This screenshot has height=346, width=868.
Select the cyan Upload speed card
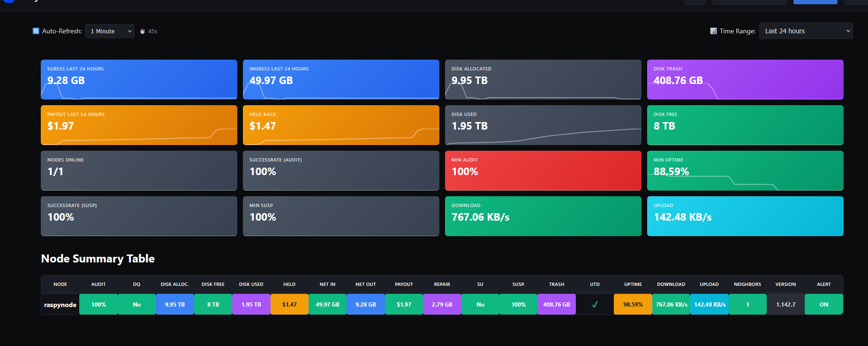tap(745, 216)
